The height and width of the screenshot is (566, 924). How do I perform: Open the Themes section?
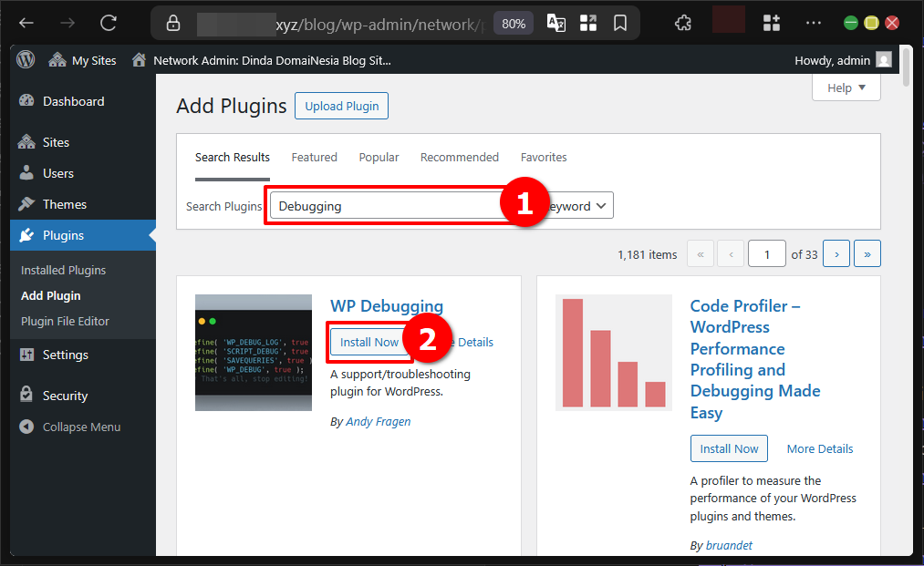point(57,203)
